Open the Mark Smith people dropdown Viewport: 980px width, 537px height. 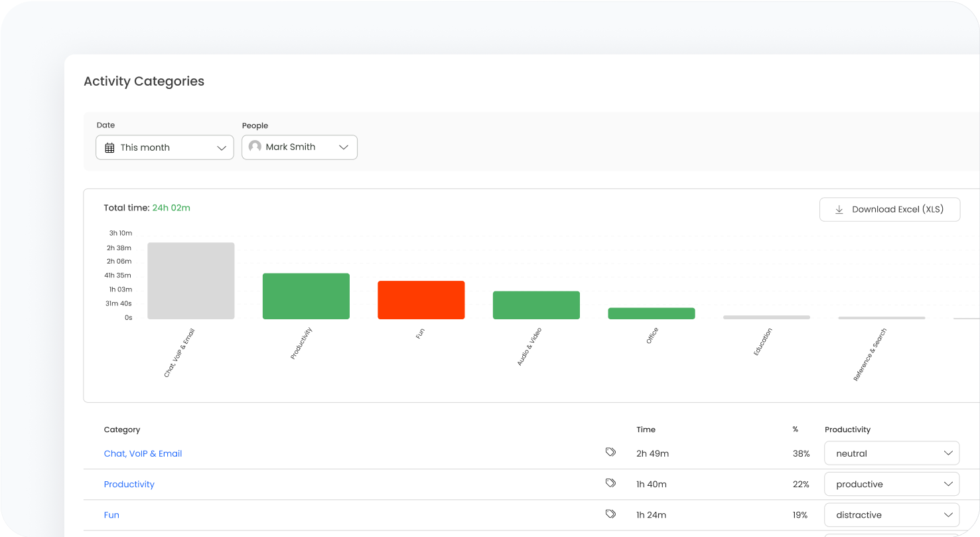299,147
